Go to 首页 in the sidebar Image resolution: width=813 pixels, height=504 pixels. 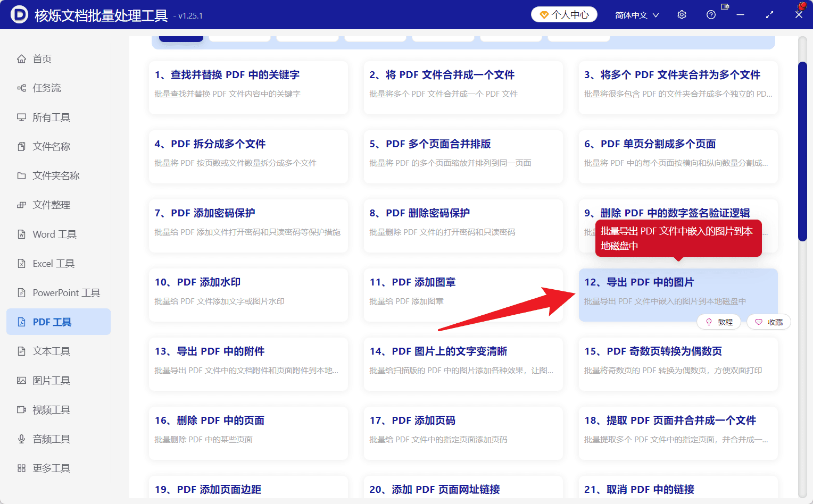(x=59, y=59)
